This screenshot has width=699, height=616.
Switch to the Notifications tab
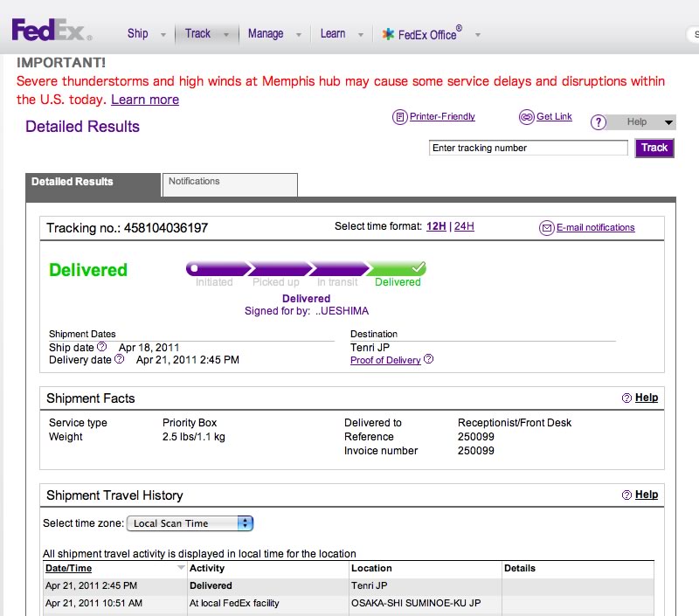pyautogui.click(x=230, y=184)
